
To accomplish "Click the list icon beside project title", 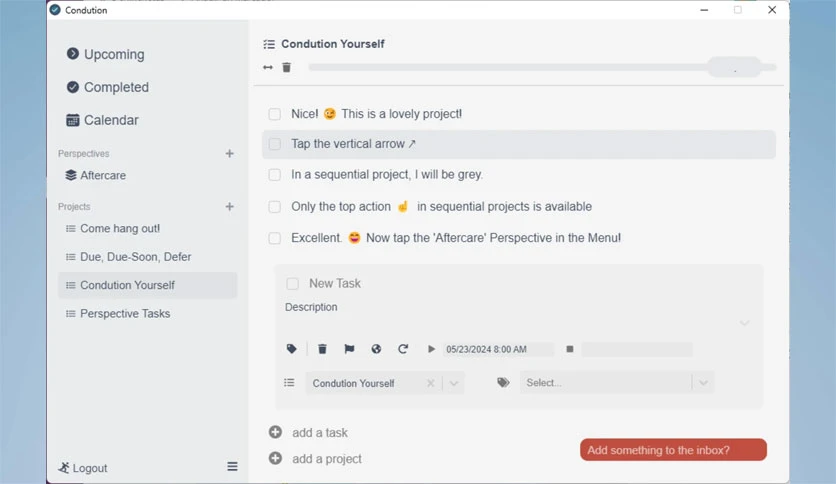I will (x=269, y=44).
